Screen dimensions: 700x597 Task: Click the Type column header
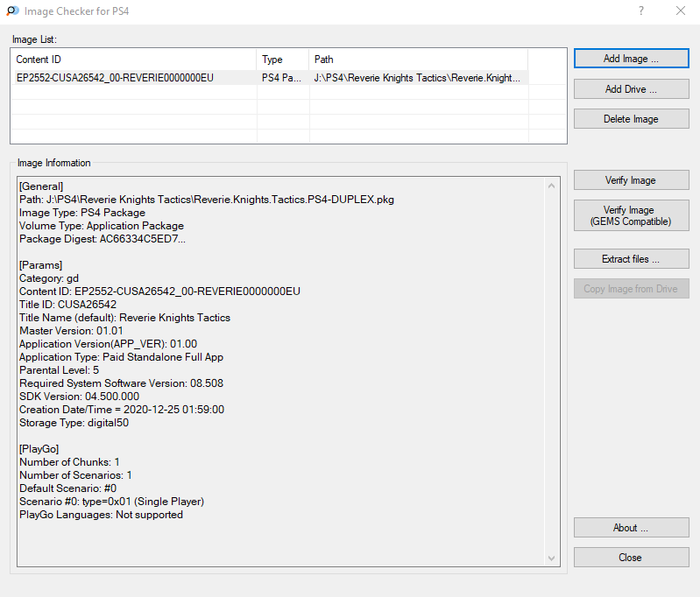point(283,60)
